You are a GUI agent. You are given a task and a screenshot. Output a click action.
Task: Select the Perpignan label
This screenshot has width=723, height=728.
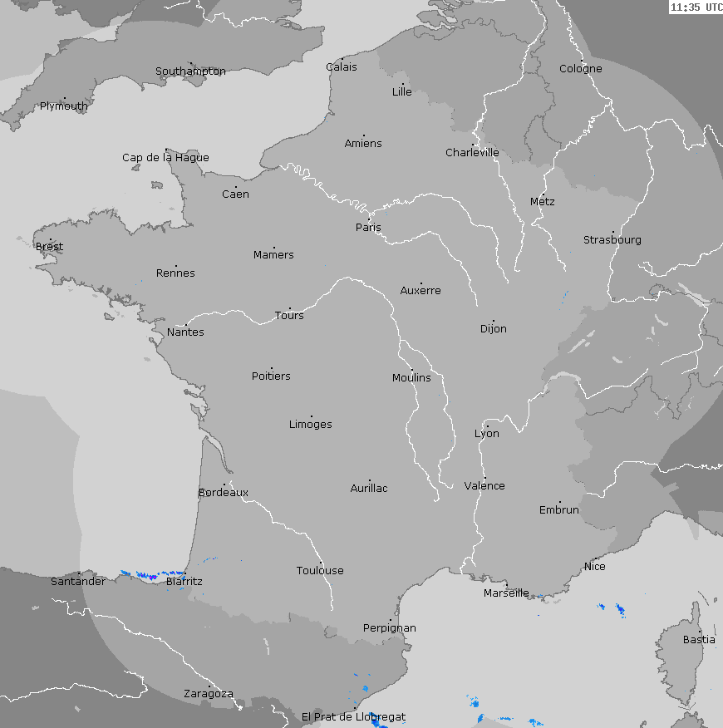pyautogui.click(x=389, y=627)
